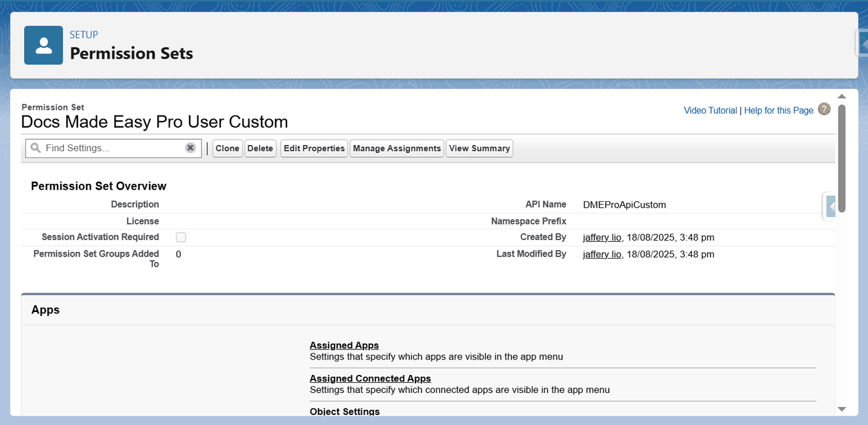
Task: Open the round help question-mark icon
Action: (825, 109)
